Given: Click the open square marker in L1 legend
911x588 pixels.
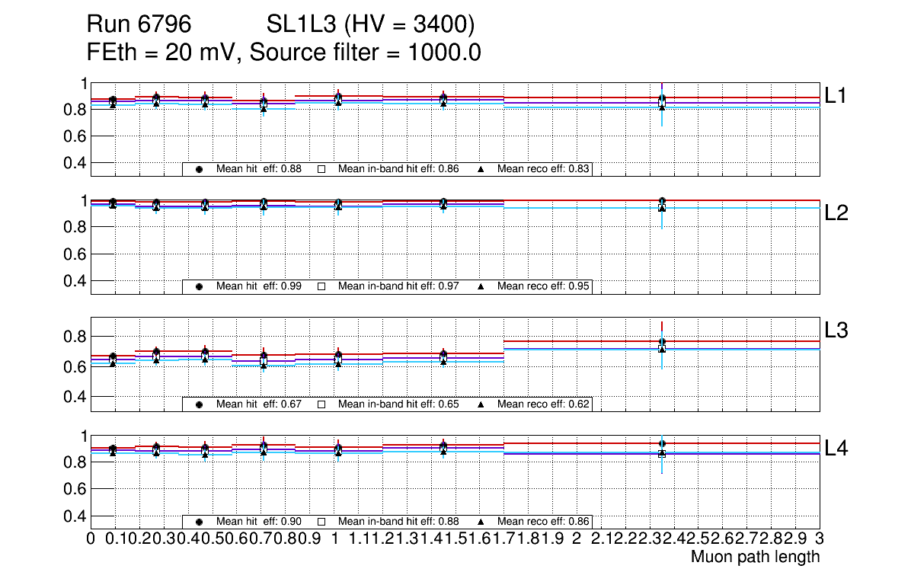Looking at the screenshot, I should (x=321, y=169).
